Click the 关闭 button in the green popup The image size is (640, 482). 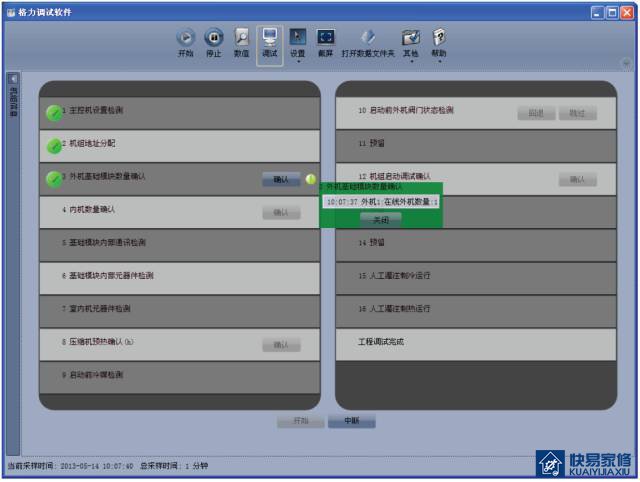(380, 220)
